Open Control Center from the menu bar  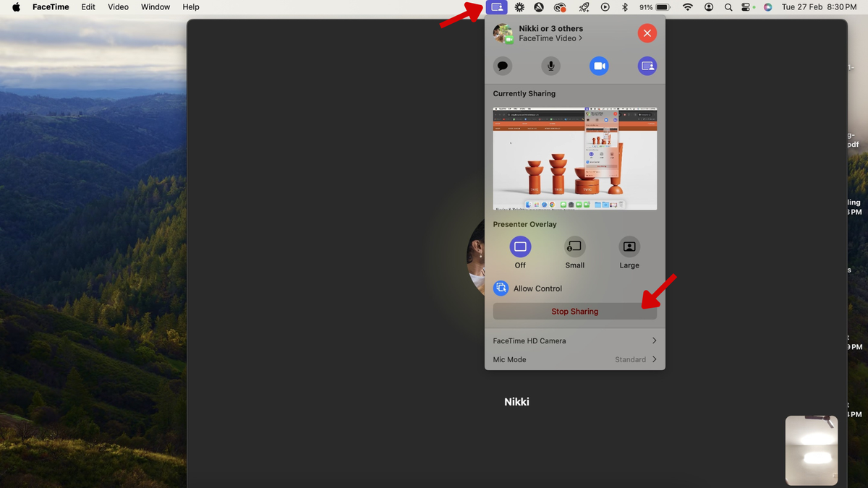747,7
